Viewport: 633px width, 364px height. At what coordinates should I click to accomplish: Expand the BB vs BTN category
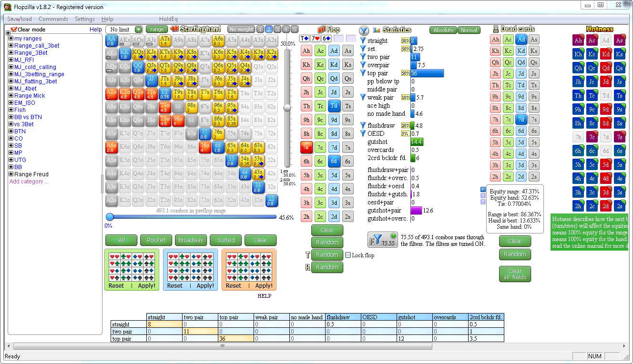tap(10, 117)
